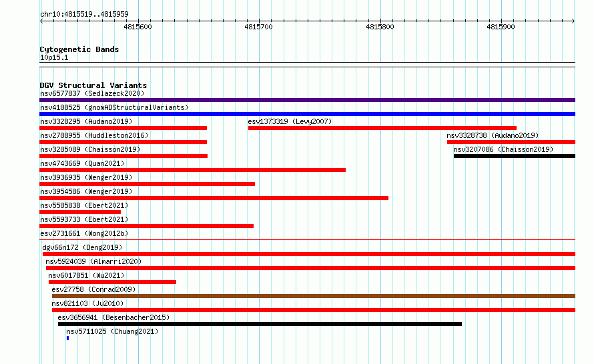Click the nsv3954586 (Wenger2019) label

click(x=86, y=191)
